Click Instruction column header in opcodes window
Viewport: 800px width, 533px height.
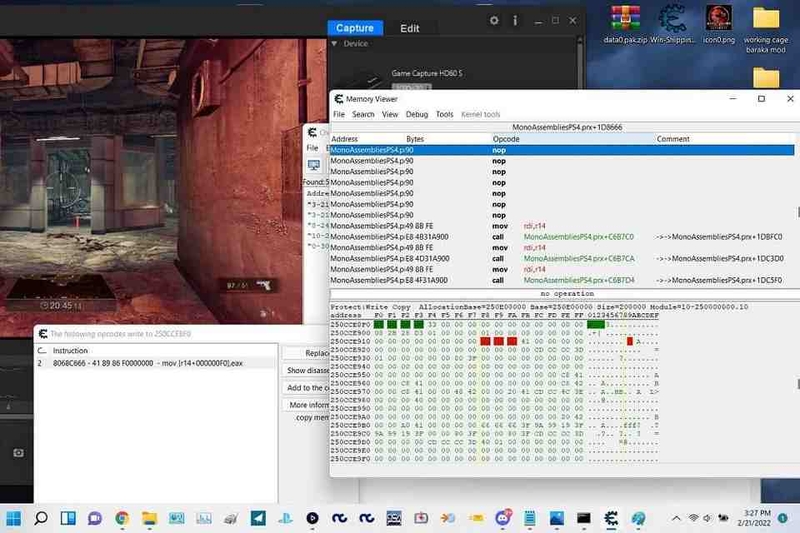(x=70, y=351)
